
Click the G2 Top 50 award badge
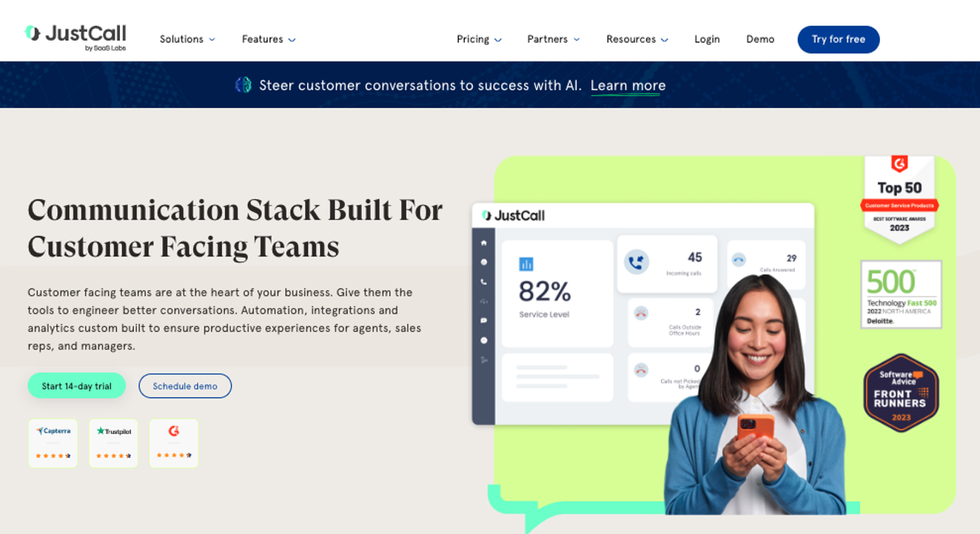click(899, 198)
